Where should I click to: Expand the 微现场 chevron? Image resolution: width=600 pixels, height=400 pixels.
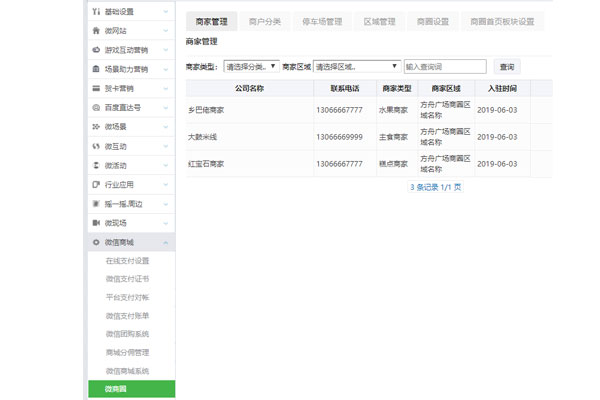pos(166,223)
